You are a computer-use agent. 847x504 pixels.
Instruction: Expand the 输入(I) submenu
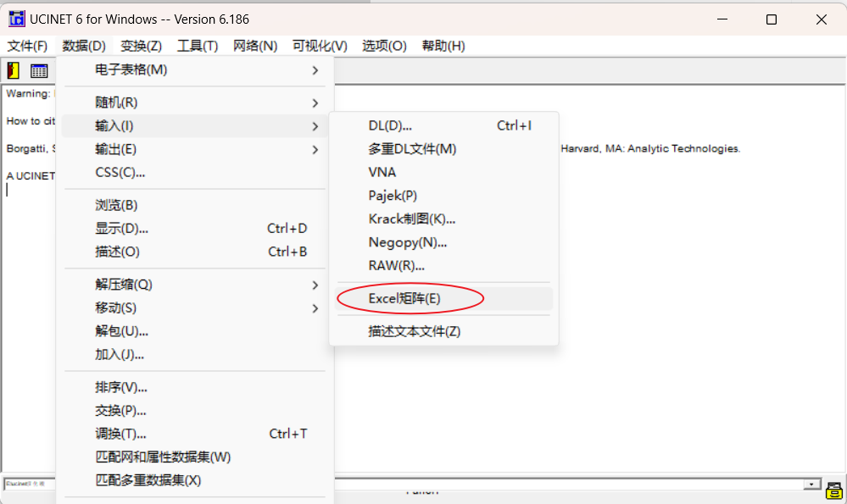(x=195, y=125)
